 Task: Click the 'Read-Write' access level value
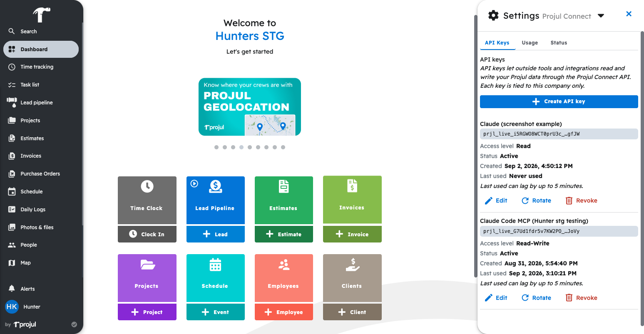click(x=533, y=243)
